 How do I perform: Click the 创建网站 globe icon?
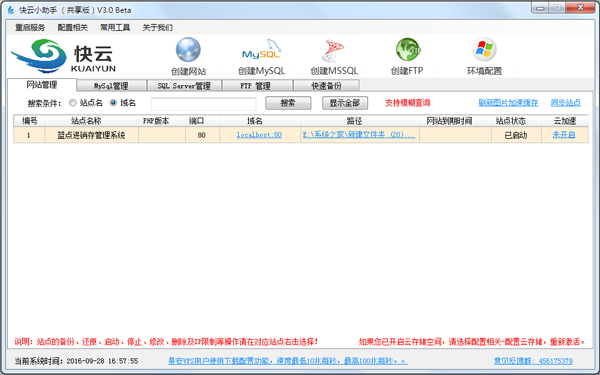click(x=188, y=50)
